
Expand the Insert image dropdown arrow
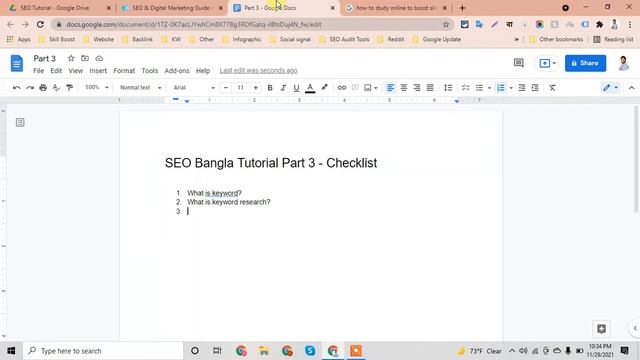tap(376, 87)
